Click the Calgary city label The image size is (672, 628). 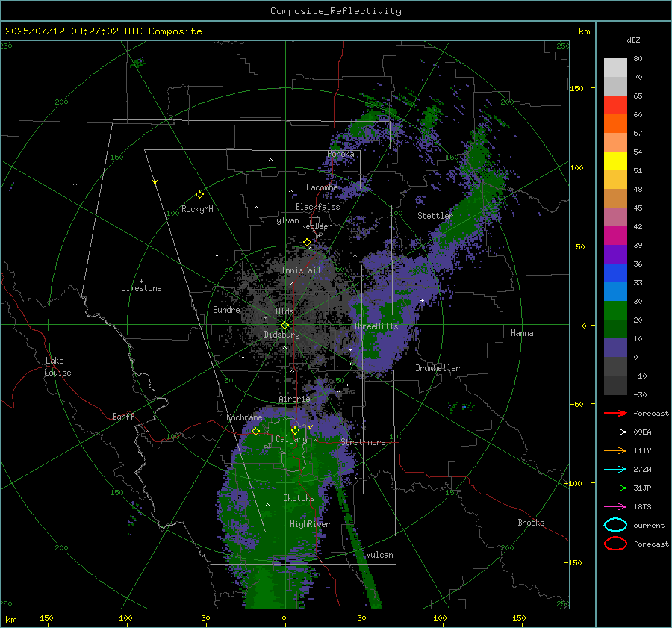click(x=291, y=439)
